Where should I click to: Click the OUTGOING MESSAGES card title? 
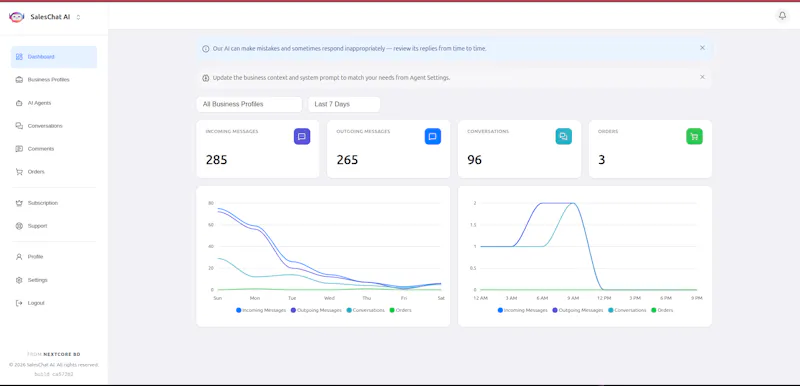(363, 132)
